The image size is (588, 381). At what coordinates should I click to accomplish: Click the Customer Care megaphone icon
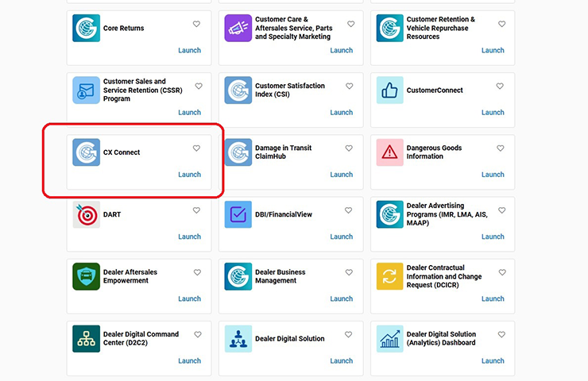point(238,29)
